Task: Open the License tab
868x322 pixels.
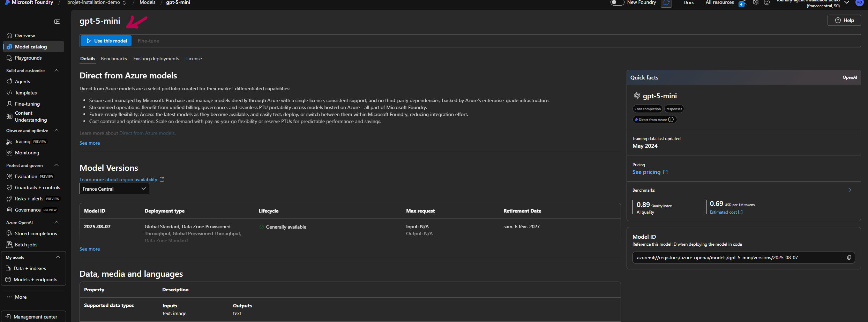Action: 194,59
